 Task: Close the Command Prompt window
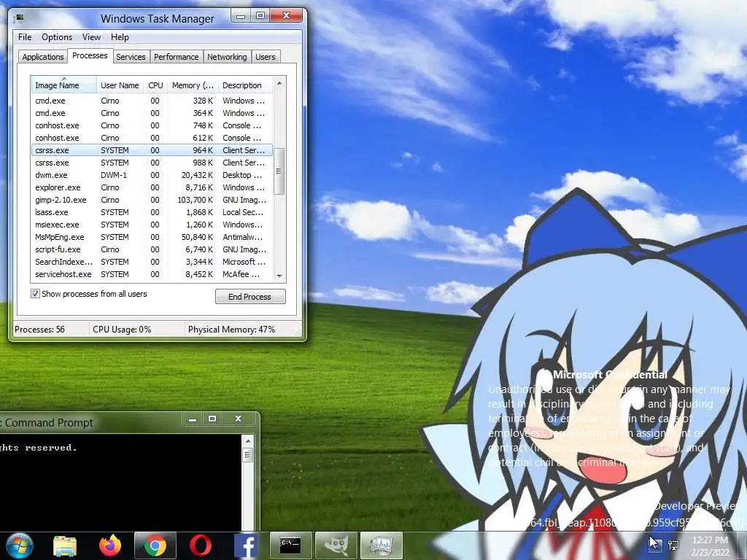pos(239,419)
